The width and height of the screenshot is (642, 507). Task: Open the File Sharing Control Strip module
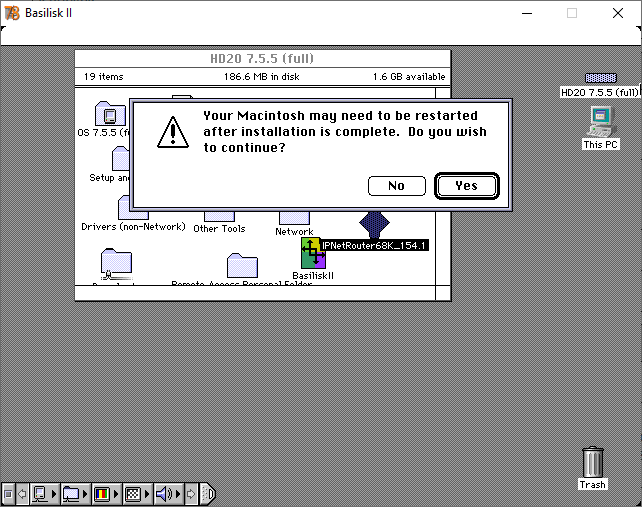pos(75,494)
